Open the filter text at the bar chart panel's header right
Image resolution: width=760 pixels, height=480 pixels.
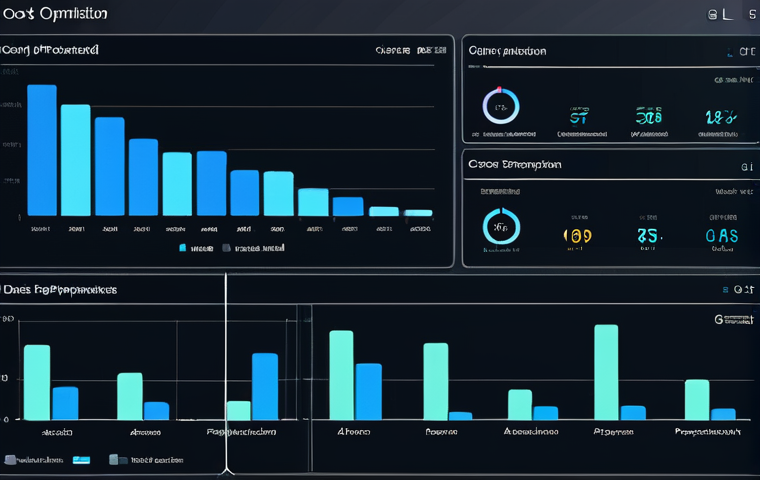point(411,50)
